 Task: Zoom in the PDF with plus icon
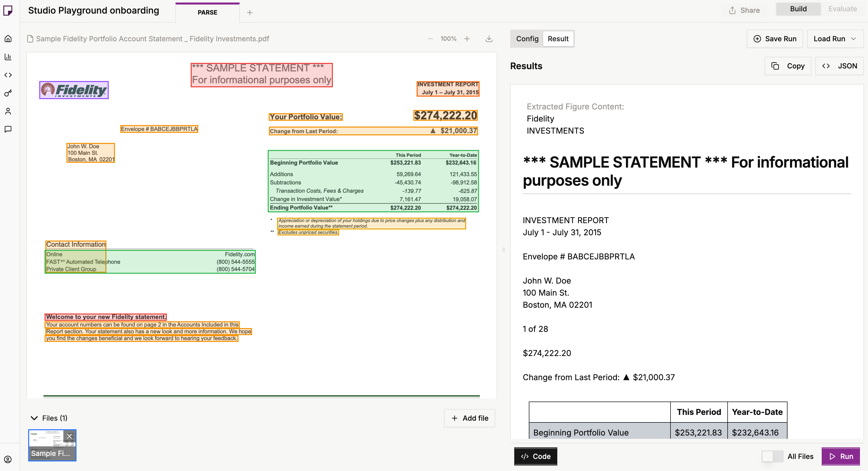[467, 39]
